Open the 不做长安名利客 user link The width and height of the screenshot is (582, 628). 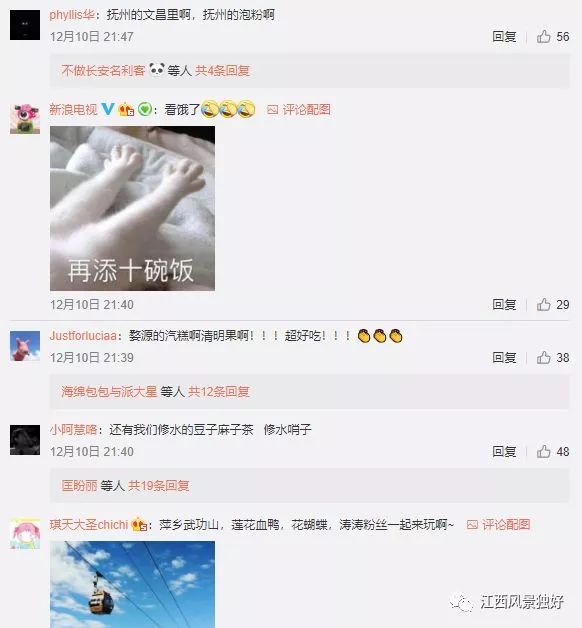pyautogui.click(x=103, y=71)
